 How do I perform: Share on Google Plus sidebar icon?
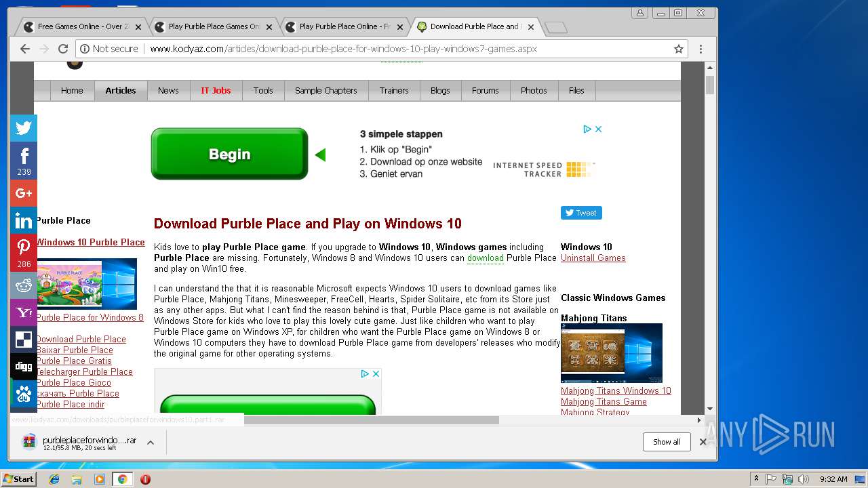coord(24,193)
